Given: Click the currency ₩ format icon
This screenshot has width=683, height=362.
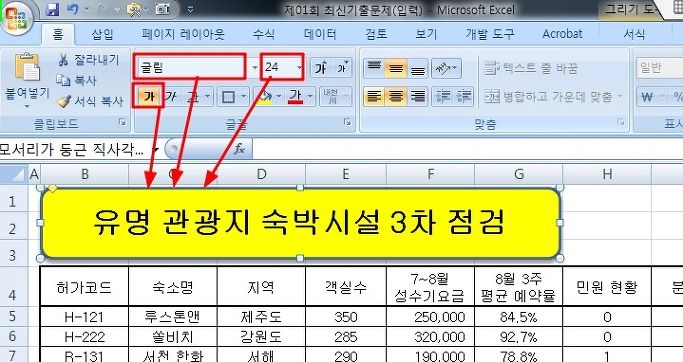Looking at the screenshot, I should (x=647, y=97).
